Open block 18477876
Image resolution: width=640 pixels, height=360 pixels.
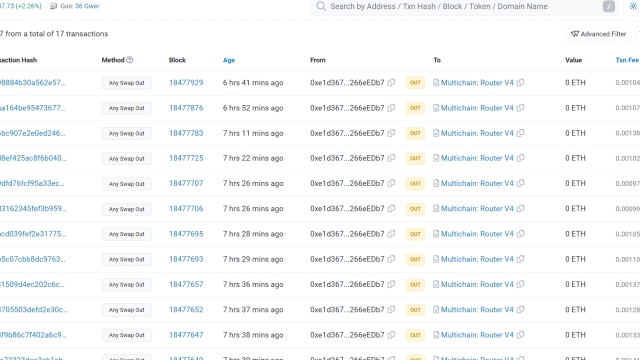tap(186, 108)
